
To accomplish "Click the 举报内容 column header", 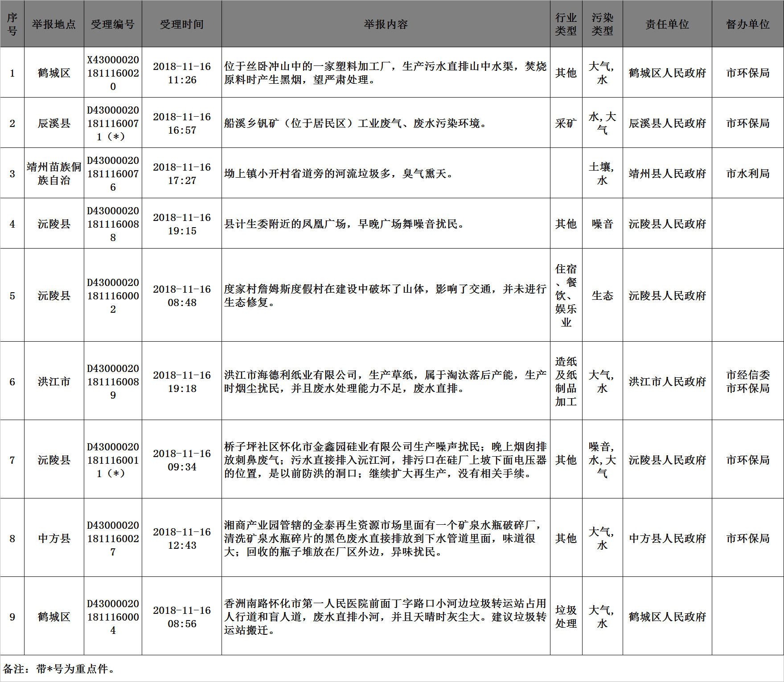I will (x=386, y=24).
